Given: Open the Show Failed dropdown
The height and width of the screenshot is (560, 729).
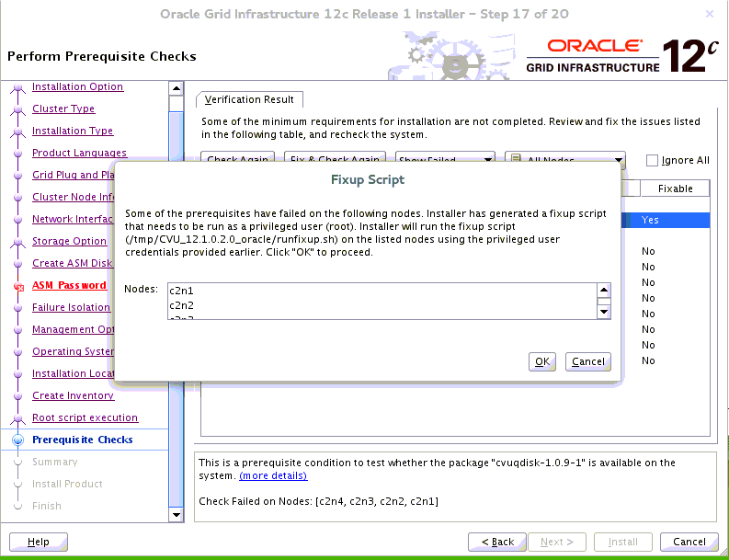Looking at the screenshot, I should coord(445,156).
